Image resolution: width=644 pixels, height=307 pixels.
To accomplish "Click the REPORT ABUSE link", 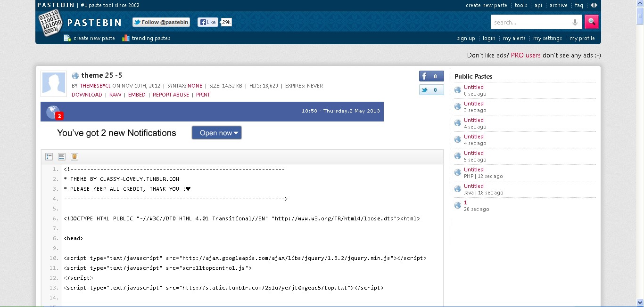I will [x=171, y=95].
